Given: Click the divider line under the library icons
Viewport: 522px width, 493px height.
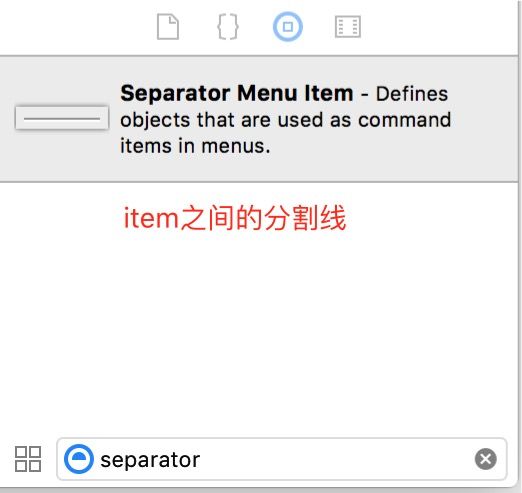Looking at the screenshot, I should pyautogui.click(x=259, y=56).
